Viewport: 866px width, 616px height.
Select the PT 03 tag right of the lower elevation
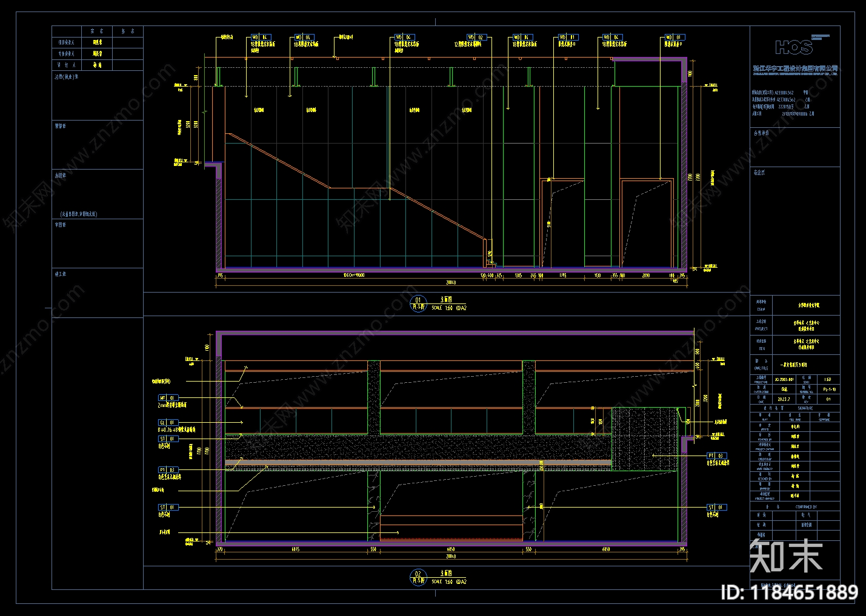(716, 455)
